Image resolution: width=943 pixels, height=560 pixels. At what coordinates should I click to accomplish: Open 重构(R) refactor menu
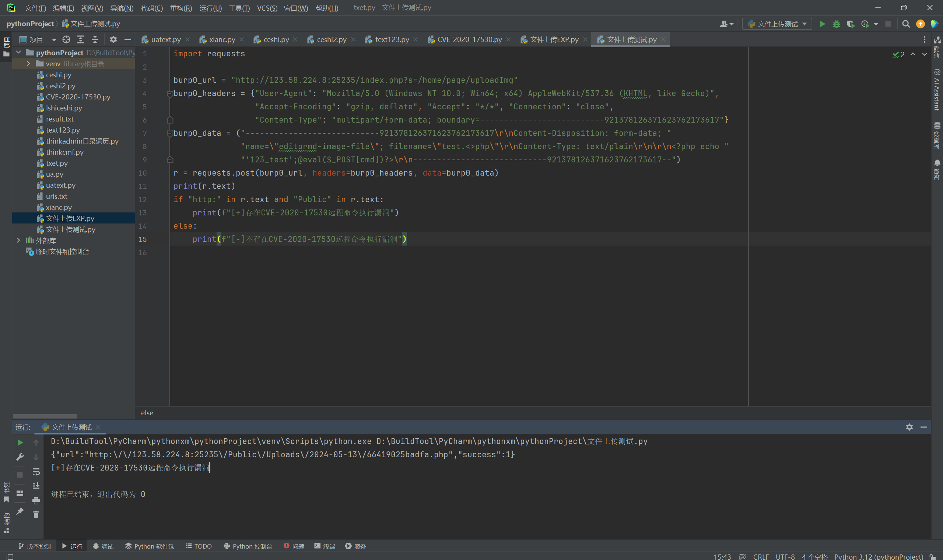pyautogui.click(x=181, y=8)
